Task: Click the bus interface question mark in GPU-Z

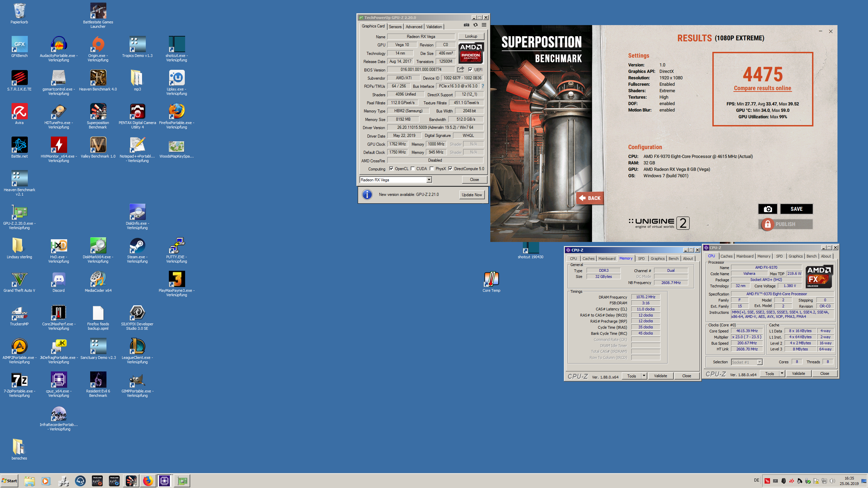Action: click(483, 86)
